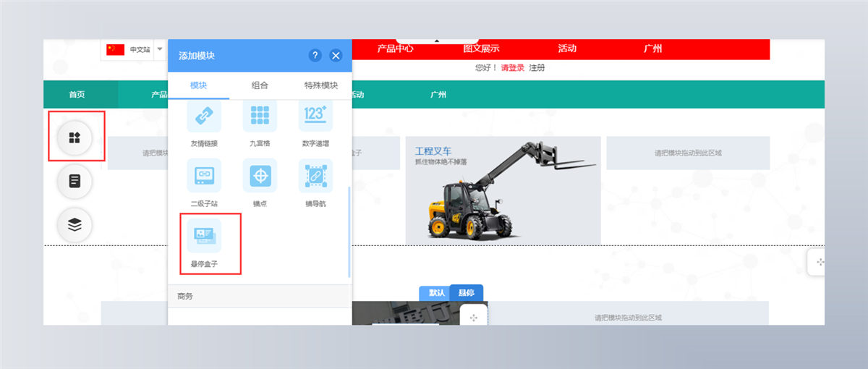
Task: Click the 注册 link
Action: tap(537, 68)
